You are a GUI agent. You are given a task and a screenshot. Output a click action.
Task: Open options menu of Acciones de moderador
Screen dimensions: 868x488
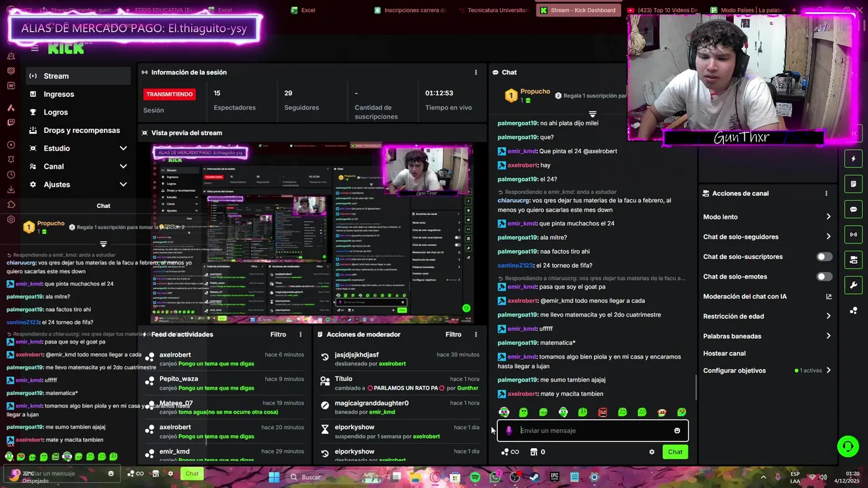click(475, 334)
